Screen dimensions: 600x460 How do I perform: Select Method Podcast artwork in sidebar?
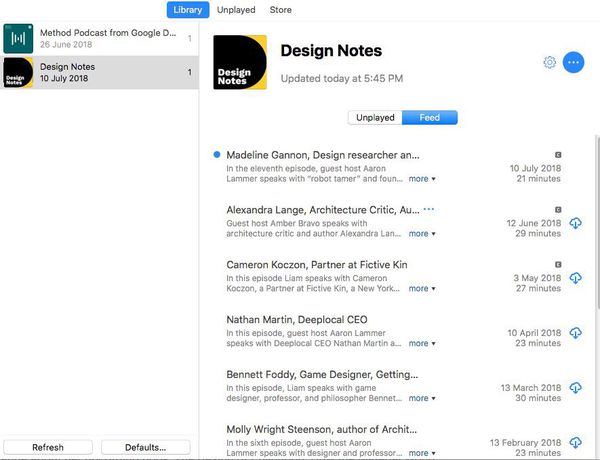pos(18,38)
